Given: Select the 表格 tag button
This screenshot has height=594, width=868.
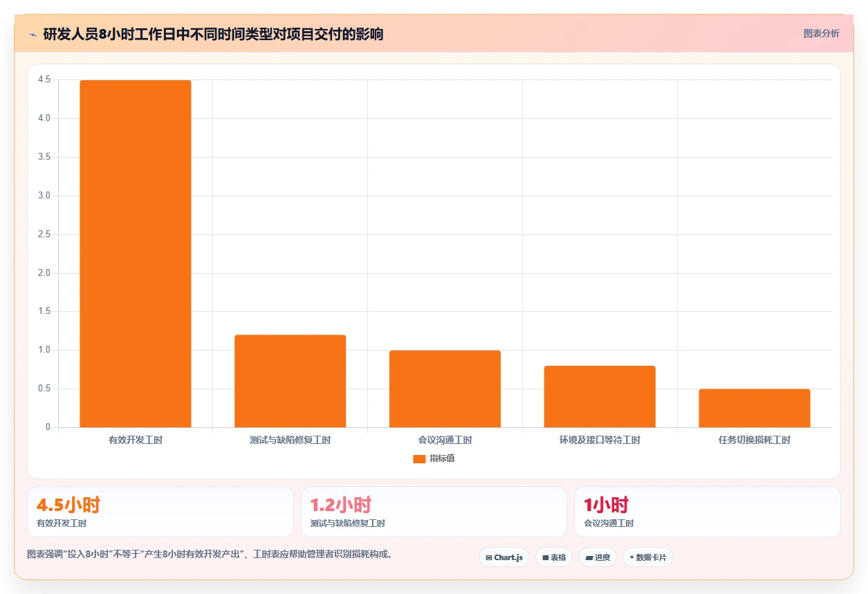Looking at the screenshot, I should [x=554, y=557].
